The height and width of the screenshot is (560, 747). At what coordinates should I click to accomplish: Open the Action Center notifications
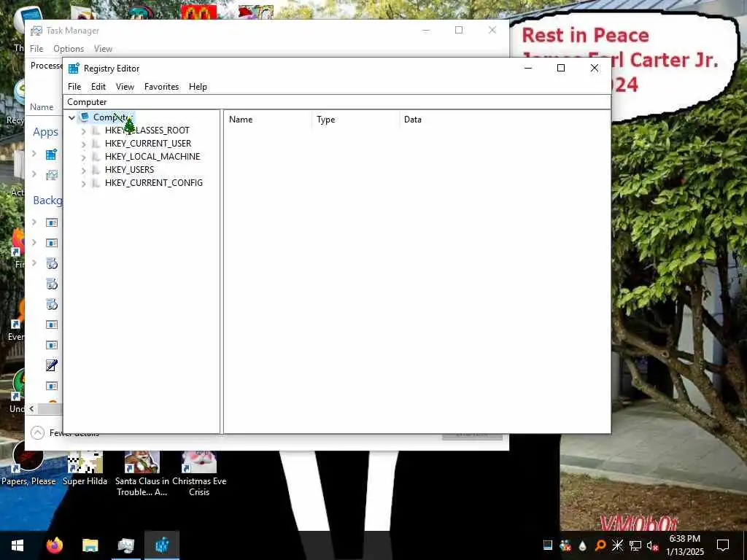click(723, 545)
